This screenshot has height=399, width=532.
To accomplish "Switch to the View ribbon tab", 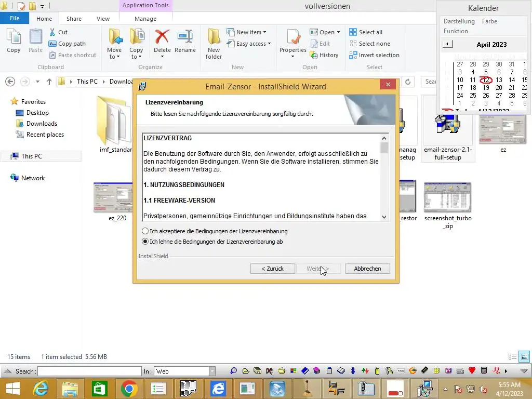I will [103, 19].
